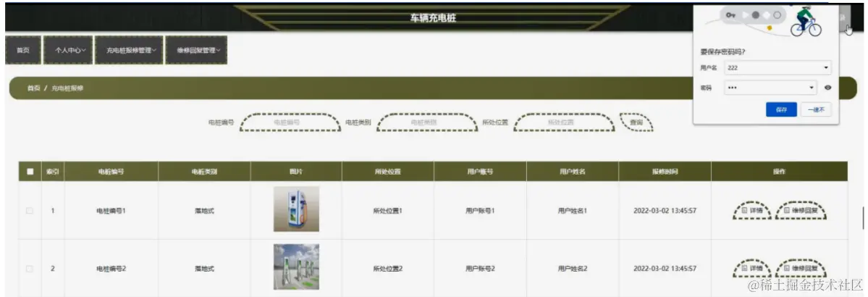Click the 操作 column header

(780, 172)
